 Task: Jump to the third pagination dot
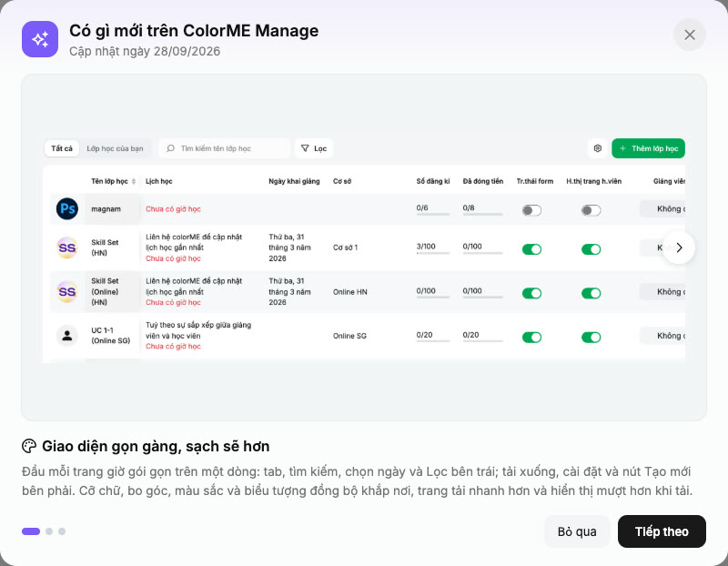coord(62,531)
